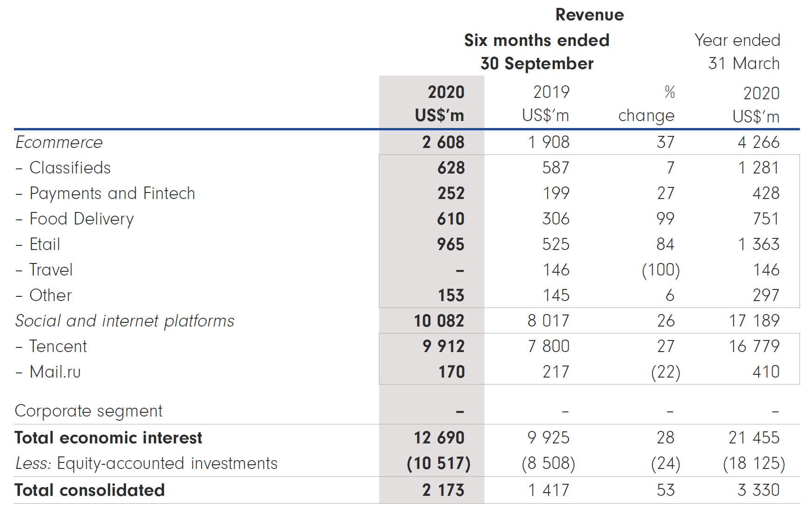Select the Payments and Fintech label

click(x=112, y=193)
